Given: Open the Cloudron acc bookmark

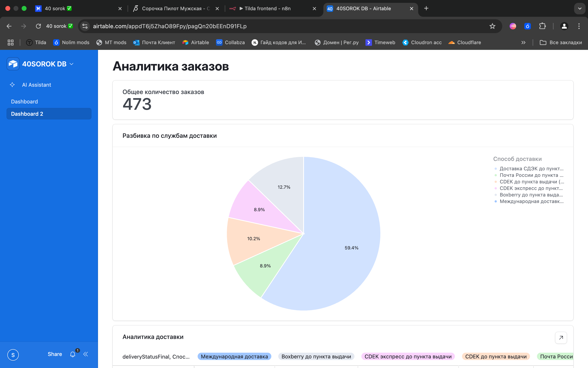Looking at the screenshot, I should tap(422, 42).
